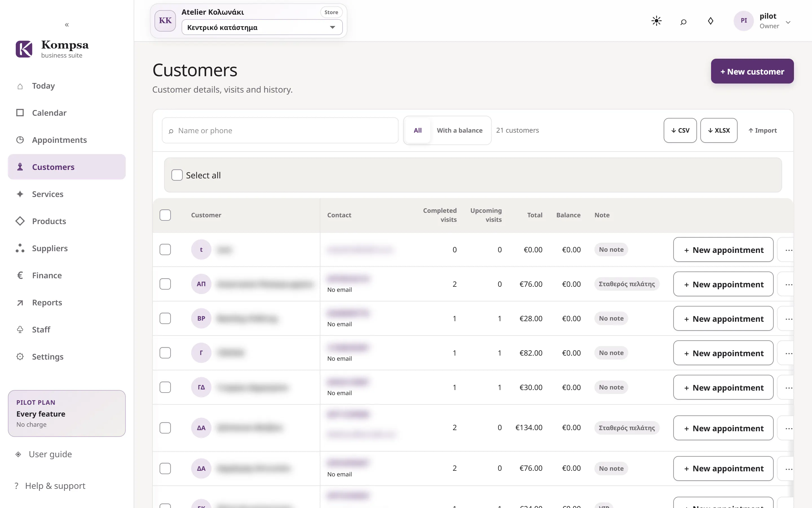This screenshot has width=812, height=508.
Task: Open the Products sidebar item
Action: 67,221
